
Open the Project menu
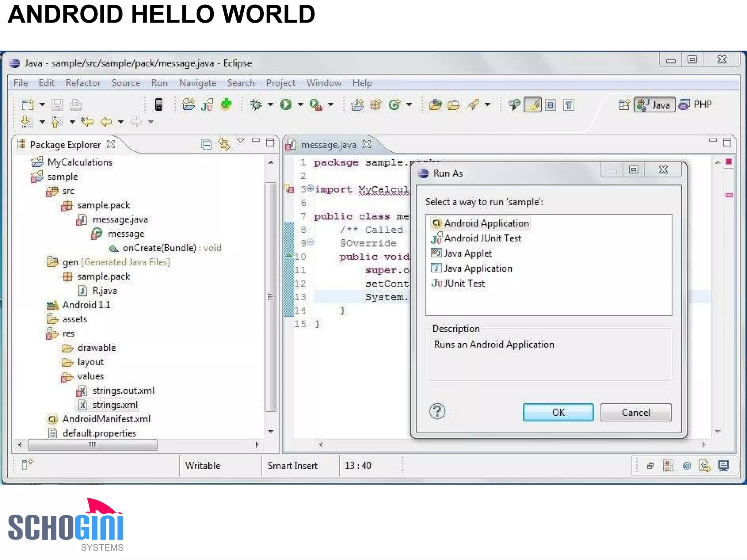280,83
